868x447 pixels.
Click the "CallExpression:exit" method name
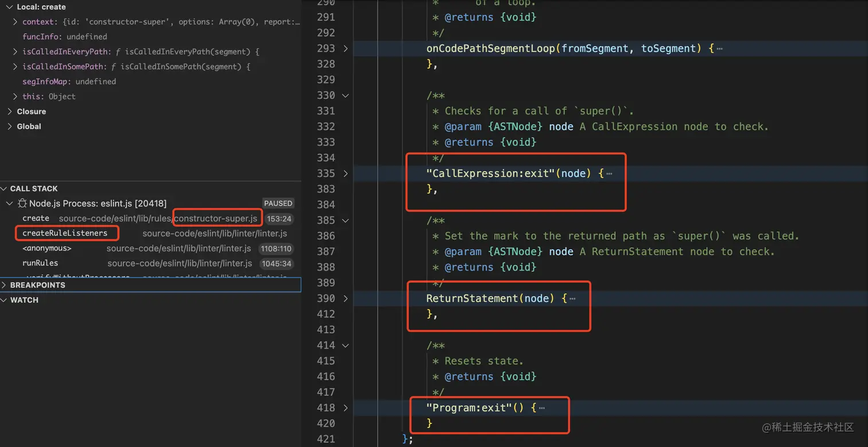click(x=490, y=174)
